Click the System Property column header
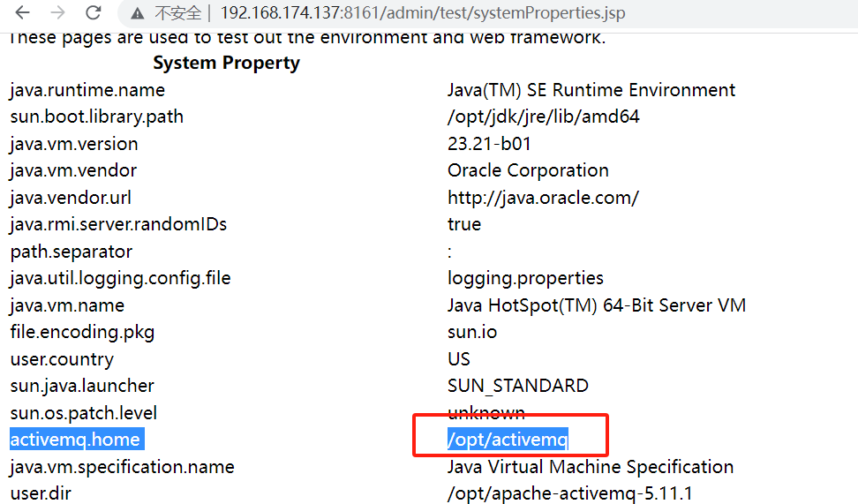This screenshot has height=504, width=858. point(226,63)
